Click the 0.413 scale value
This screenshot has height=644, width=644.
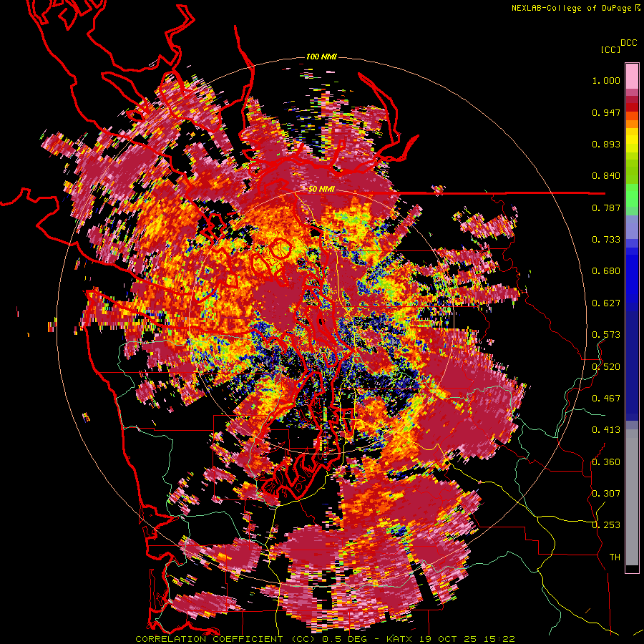coord(606,430)
